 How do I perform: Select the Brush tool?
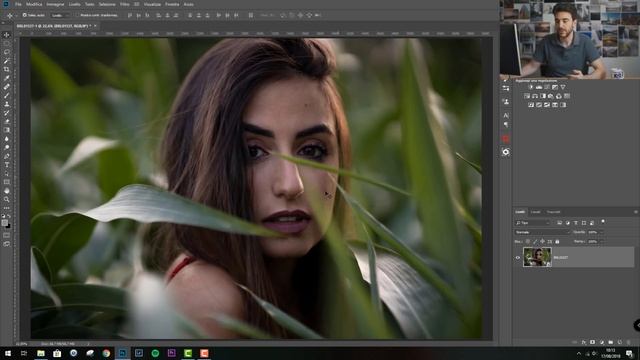pos(7,96)
